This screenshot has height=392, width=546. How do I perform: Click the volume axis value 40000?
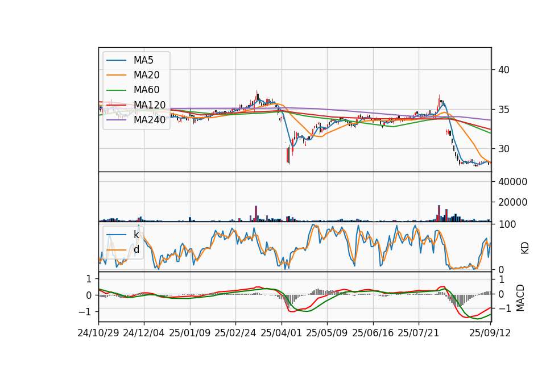pos(512,182)
